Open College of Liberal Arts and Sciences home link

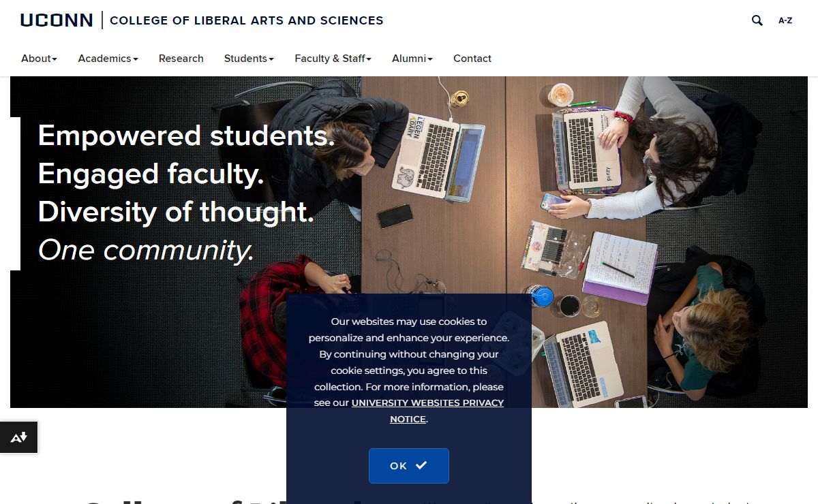pyautogui.click(x=246, y=20)
